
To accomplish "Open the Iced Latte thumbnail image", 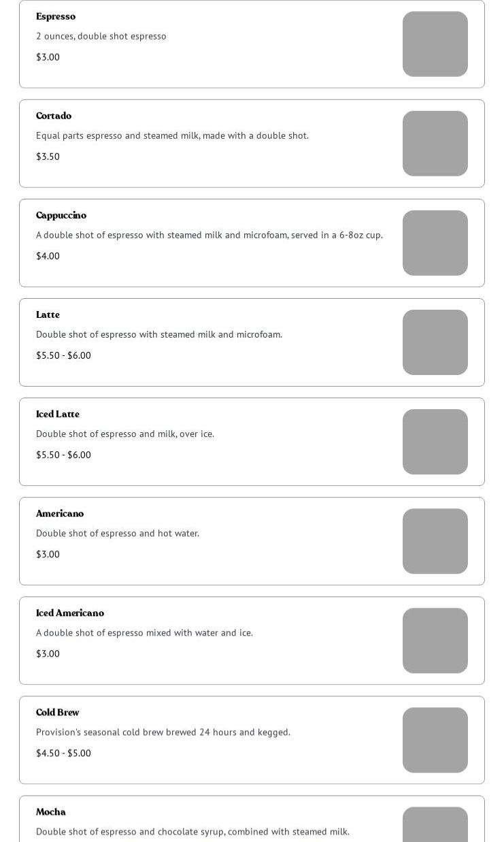I will point(435,442).
